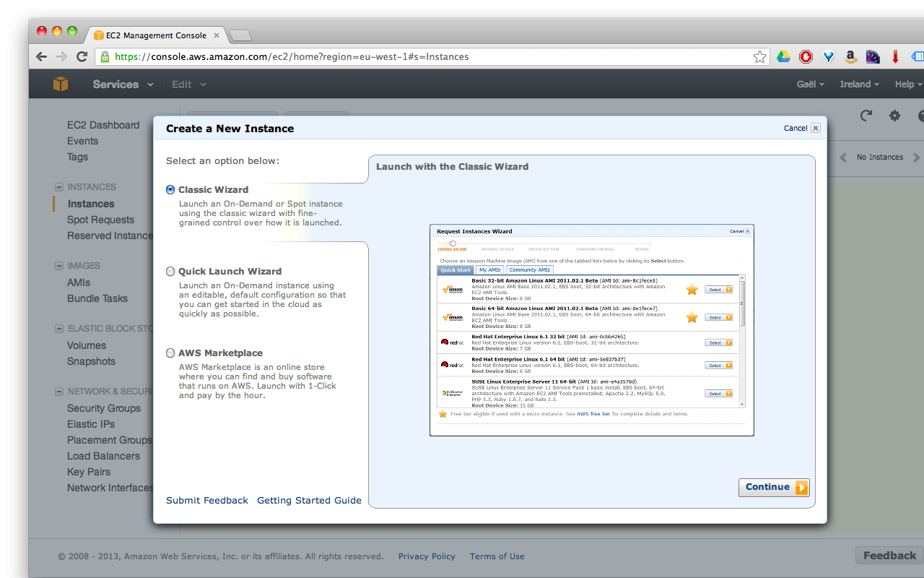Screen dimensions: 924x578
Task: Click the Continue button
Action: pos(772,487)
